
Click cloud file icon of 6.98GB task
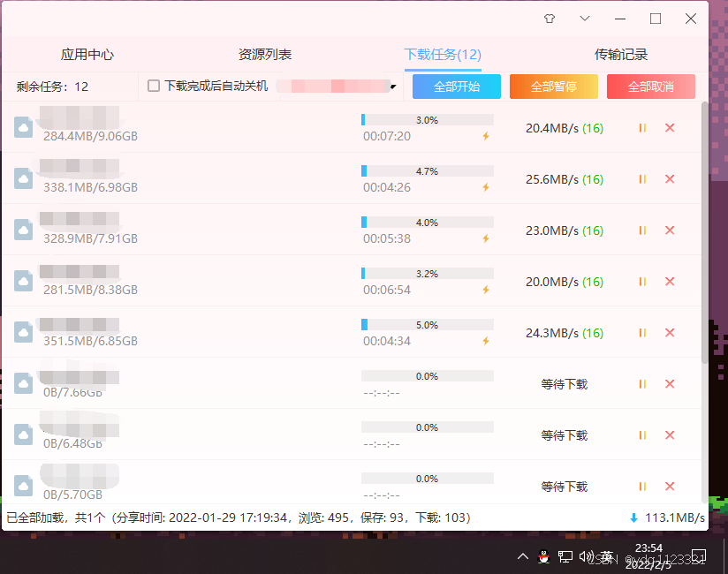click(x=23, y=178)
